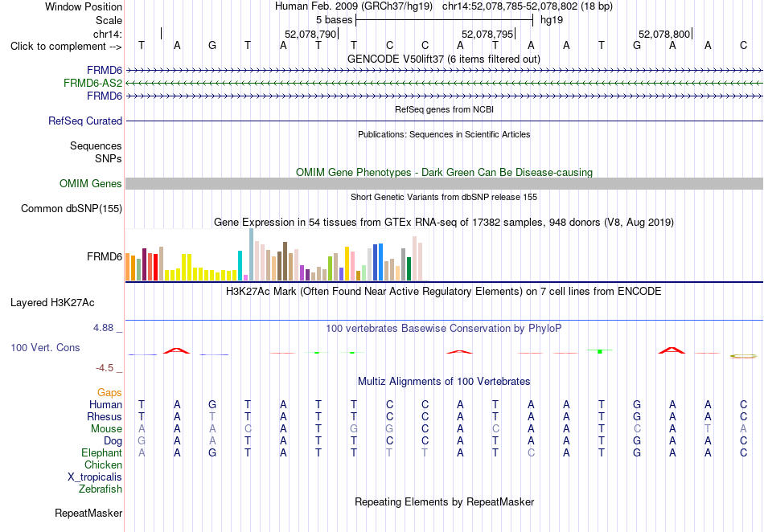764x532 pixels.
Task: Click the Elephant species label
Action: (101, 452)
